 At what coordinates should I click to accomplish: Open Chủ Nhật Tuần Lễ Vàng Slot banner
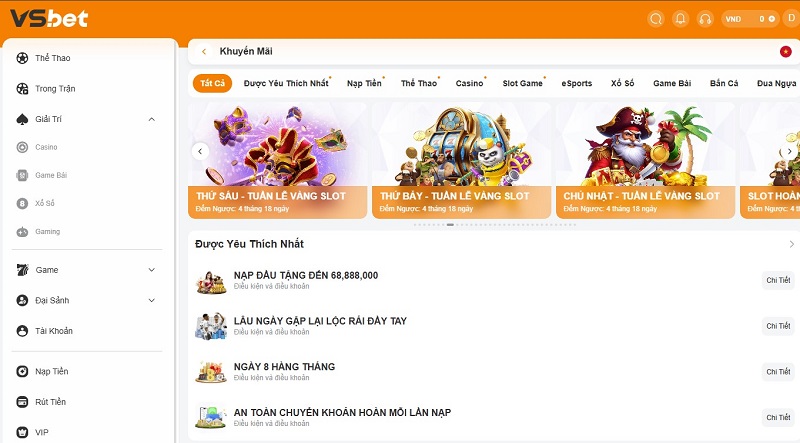point(645,161)
